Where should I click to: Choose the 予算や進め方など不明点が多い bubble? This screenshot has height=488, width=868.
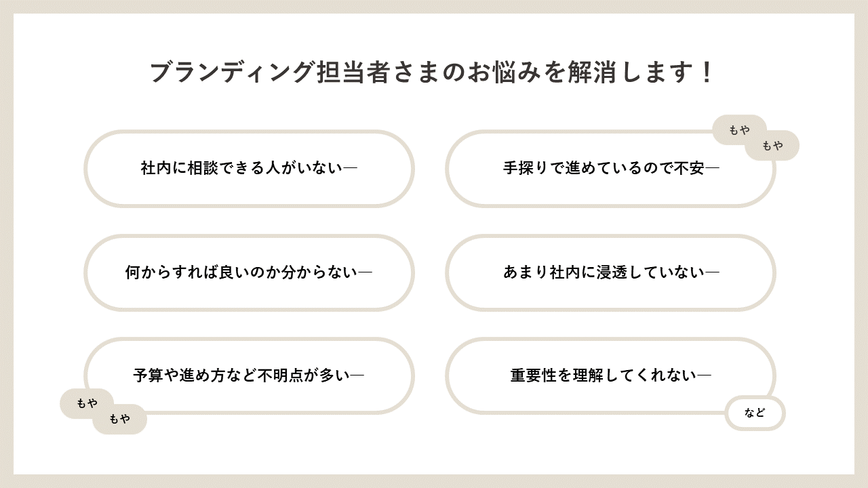(x=249, y=375)
